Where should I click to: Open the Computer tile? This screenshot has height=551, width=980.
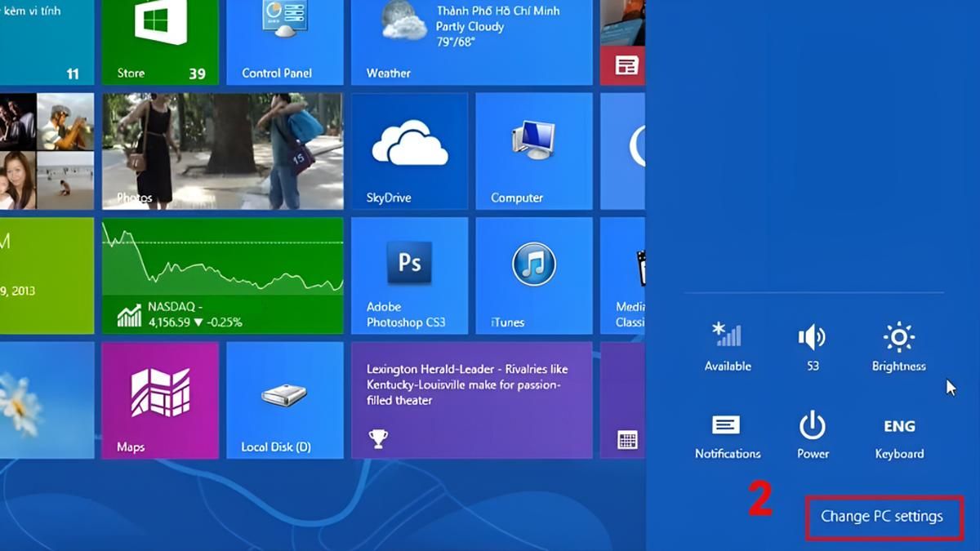click(533, 151)
